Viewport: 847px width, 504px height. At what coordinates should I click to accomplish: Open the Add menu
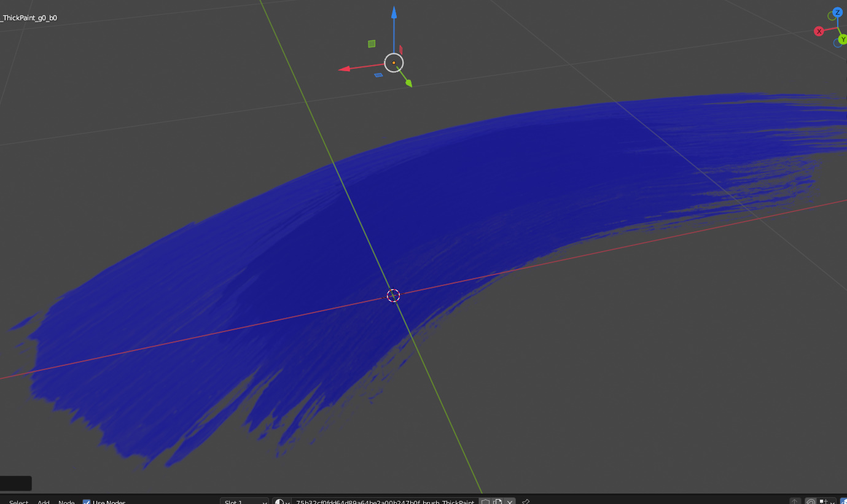click(x=43, y=502)
